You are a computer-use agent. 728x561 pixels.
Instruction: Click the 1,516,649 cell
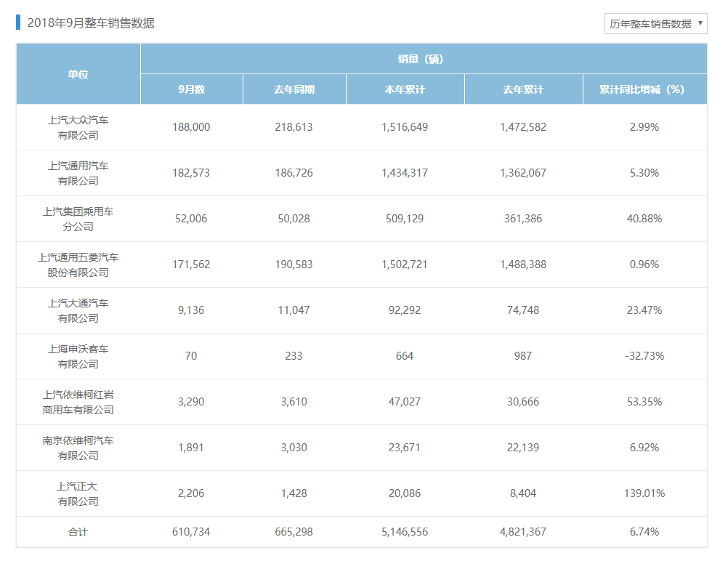click(405, 127)
